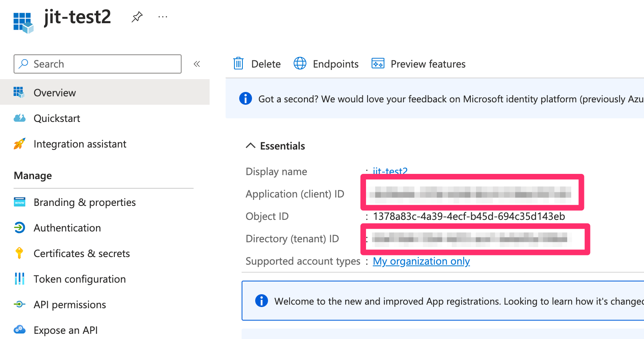This screenshot has height=339, width=644.
Task: Click the Supported account types label
Action: pyautogui.click(x=303, y=261)
